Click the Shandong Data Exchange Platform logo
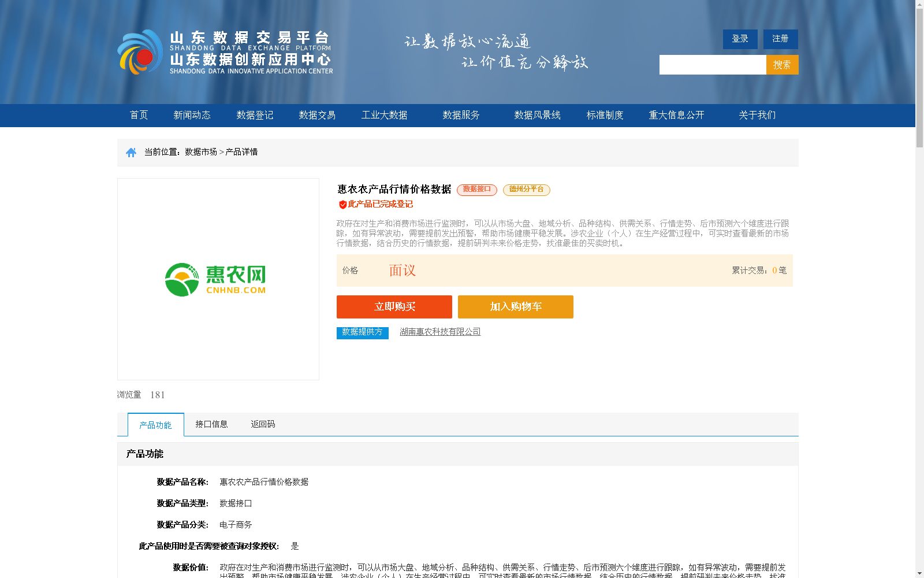 click(x=225, y=52)
